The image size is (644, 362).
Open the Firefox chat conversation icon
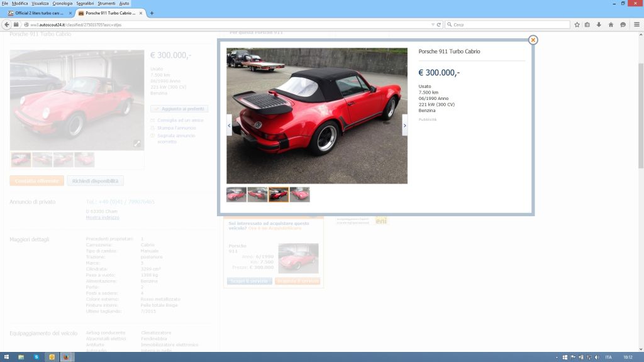point(623,25)
